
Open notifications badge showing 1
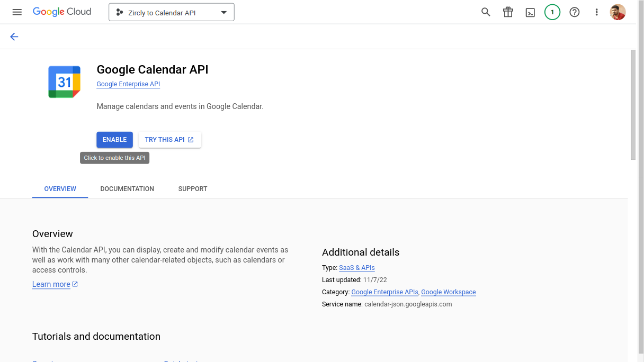tap(552, 12)
